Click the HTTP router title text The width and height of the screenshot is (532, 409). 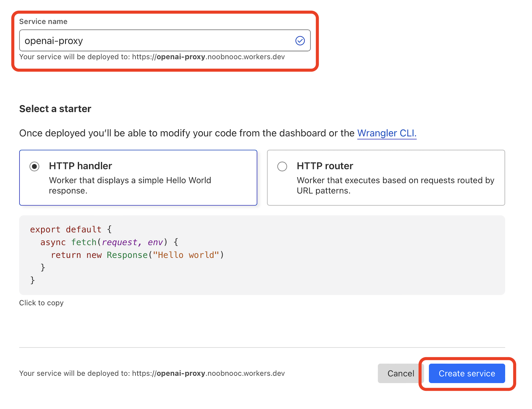[325, 166]
